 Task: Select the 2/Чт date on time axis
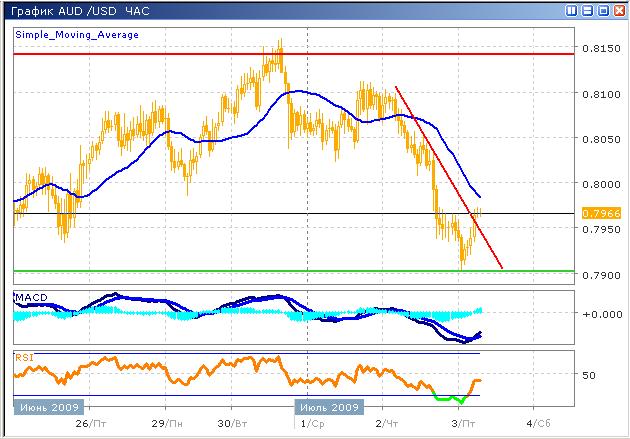pos(387,423)
